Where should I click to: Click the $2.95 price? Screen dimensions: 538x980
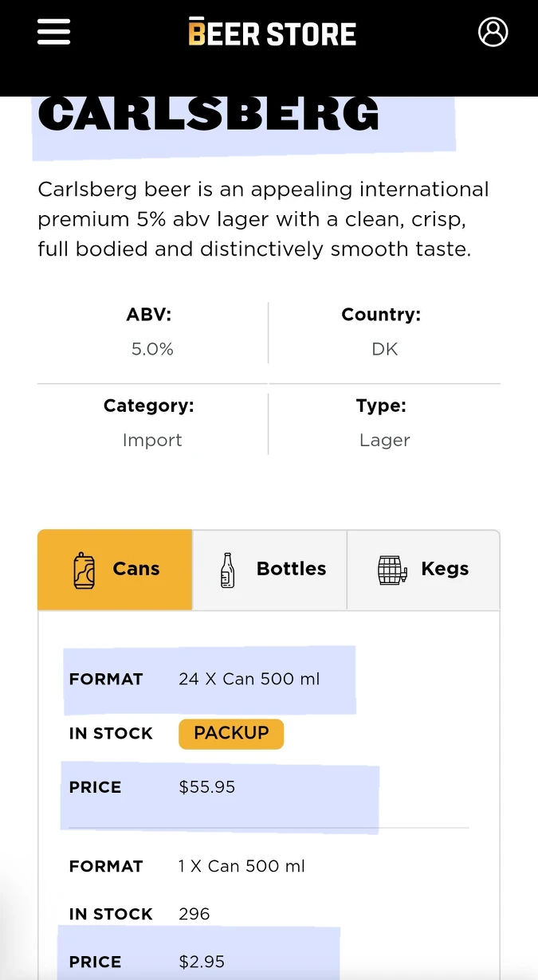202,962
